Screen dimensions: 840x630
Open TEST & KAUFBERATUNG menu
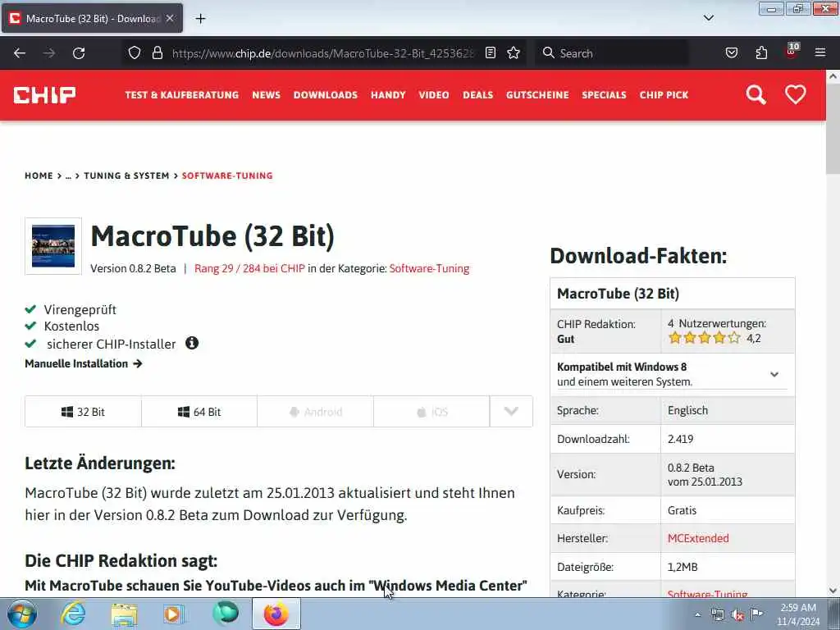182,95
